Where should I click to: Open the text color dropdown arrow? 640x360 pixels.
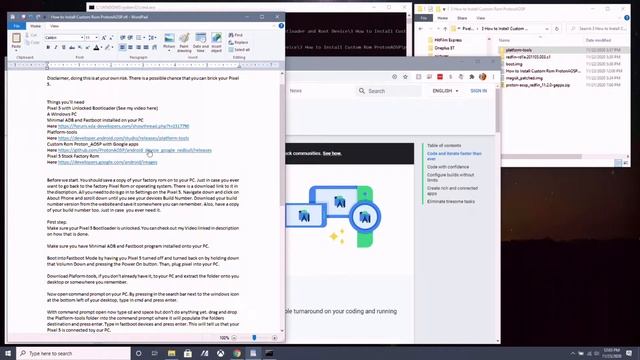102,48
